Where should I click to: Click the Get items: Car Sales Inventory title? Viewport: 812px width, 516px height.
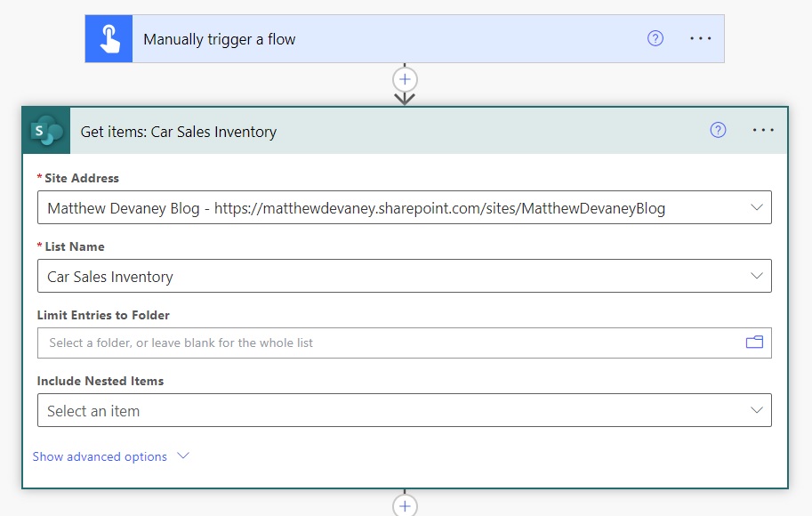179,132
